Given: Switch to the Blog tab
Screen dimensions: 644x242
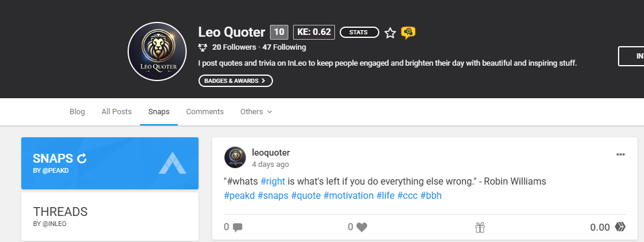Looking at the screenshot, I should [x=77, y=112].
